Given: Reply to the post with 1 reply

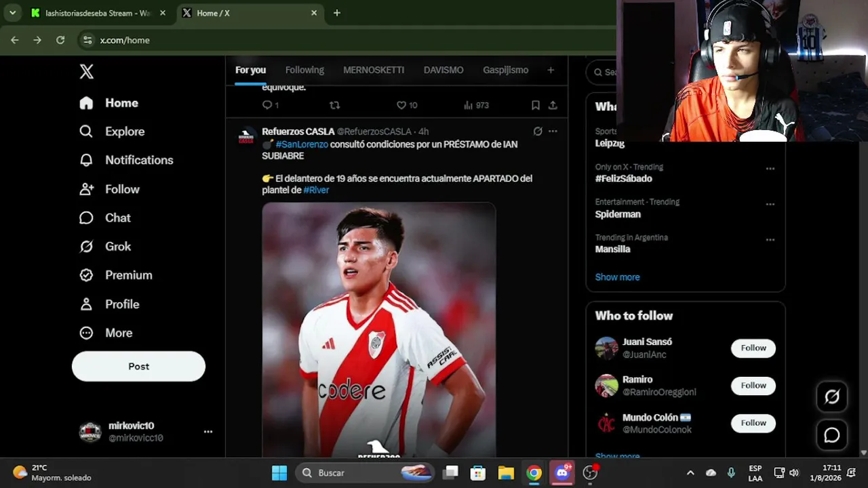Looking at the screenshot, I should point(270,105).
